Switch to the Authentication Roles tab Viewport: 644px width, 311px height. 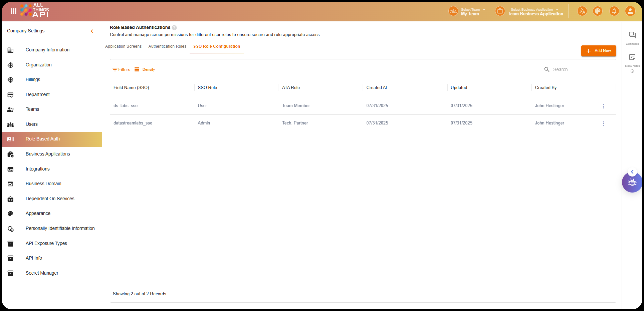pyautogui.click(x=167, y=46)
